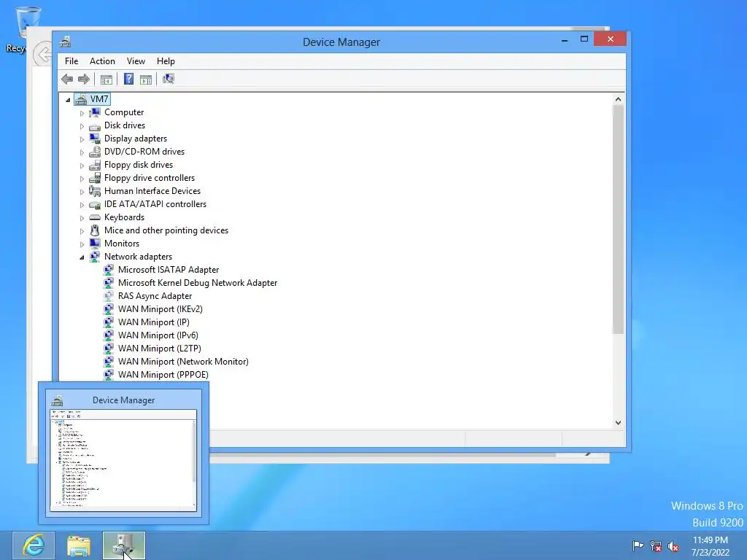Click the Network adapters category icon
The image size is (747, 560).
pyautogui.click(x=95, y=257)
